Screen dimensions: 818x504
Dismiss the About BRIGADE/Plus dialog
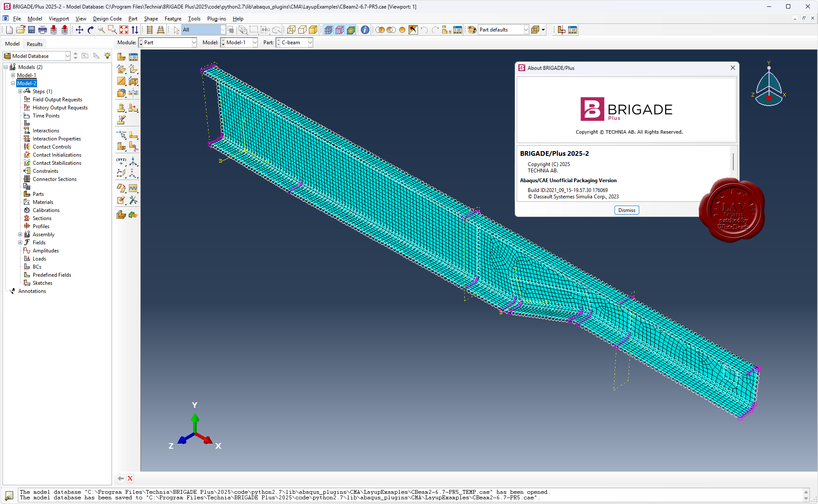(x=626, y=210)
